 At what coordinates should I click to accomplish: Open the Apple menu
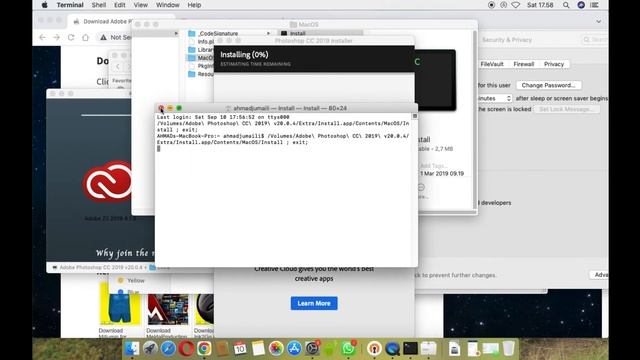pos(44,5)
